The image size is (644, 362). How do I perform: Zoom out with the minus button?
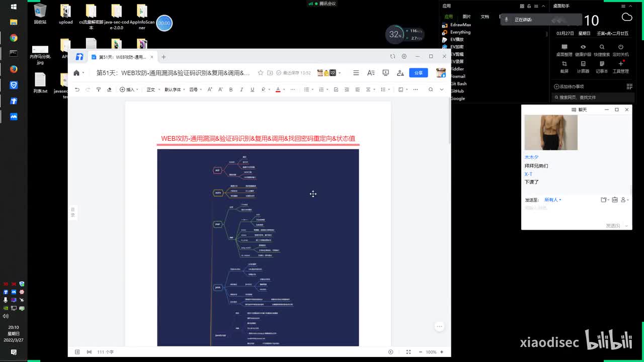click(x=421, y=352)
